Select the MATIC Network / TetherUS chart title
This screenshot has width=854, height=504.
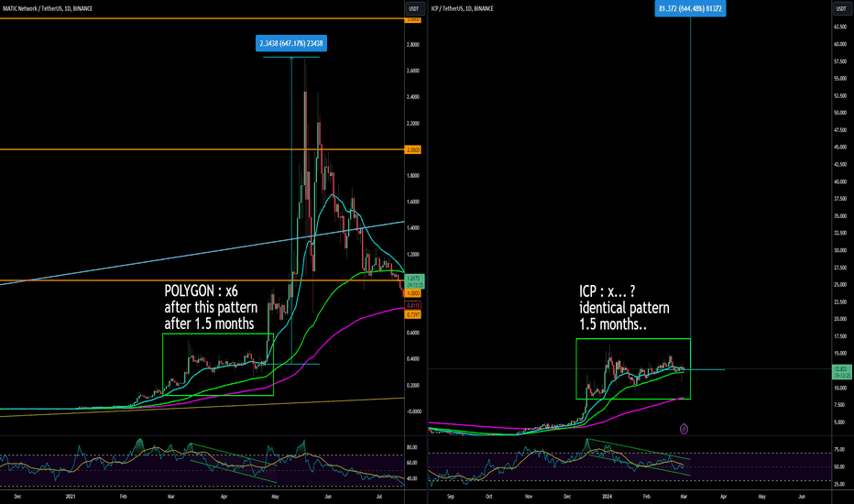click(x=48, y=9)
